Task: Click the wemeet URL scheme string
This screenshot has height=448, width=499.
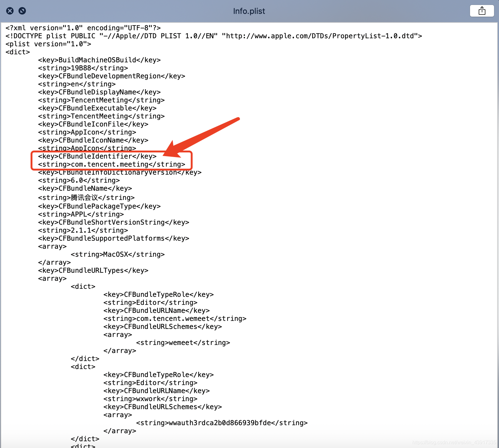Action: coord(183,342)
